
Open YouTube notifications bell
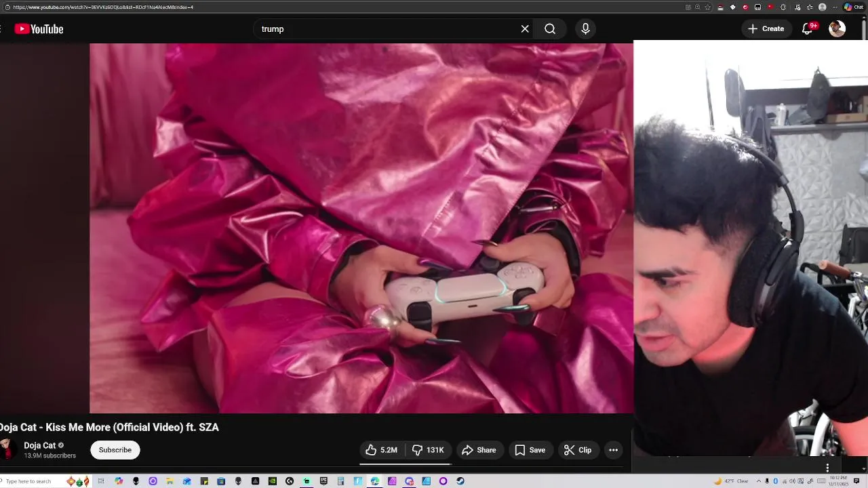point(807,29)
